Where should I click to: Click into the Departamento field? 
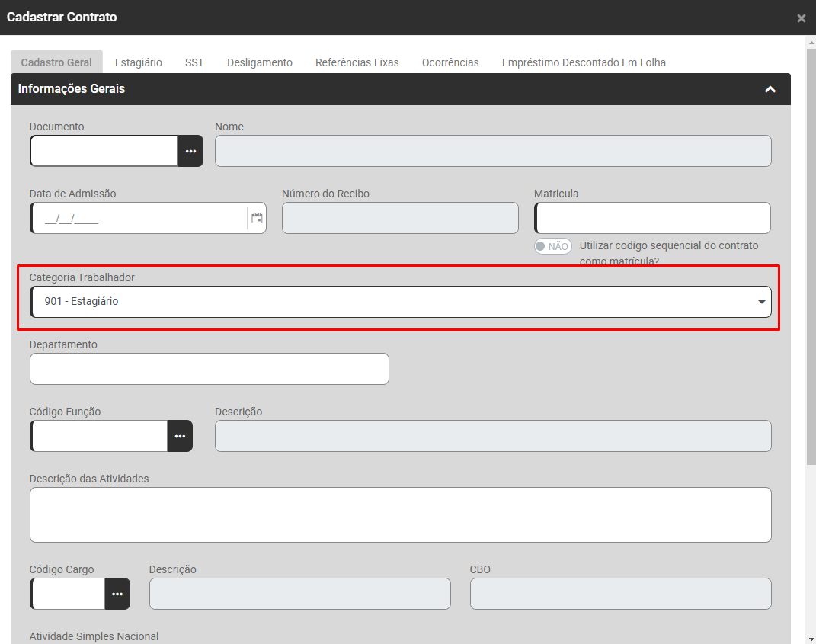coord(210,369)
